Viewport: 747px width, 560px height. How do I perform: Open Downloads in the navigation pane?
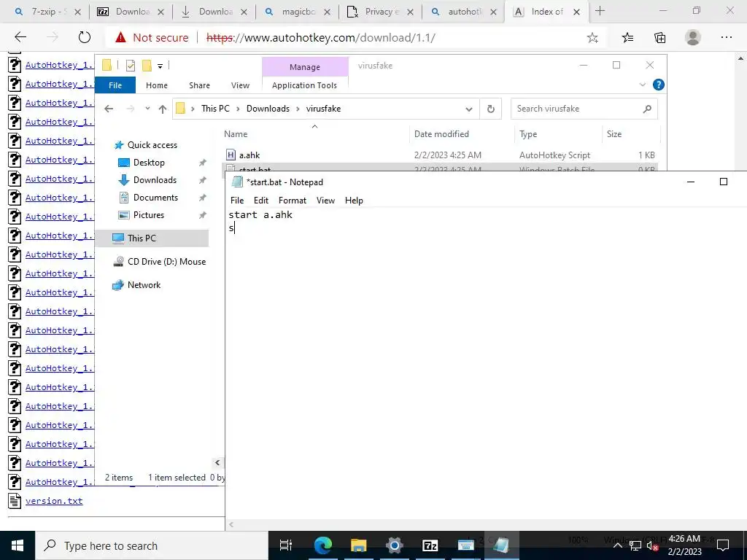point(155,180)
